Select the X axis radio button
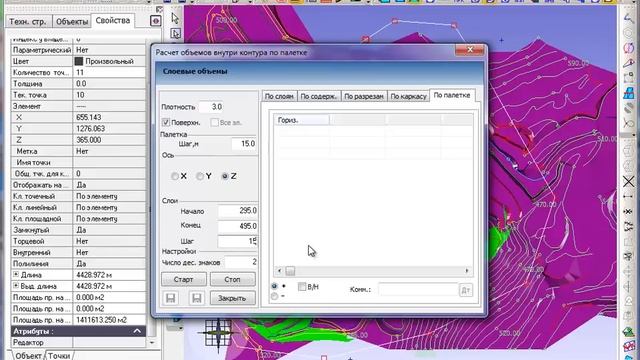The height and width of the screenshot is (360, 640). 175,176
